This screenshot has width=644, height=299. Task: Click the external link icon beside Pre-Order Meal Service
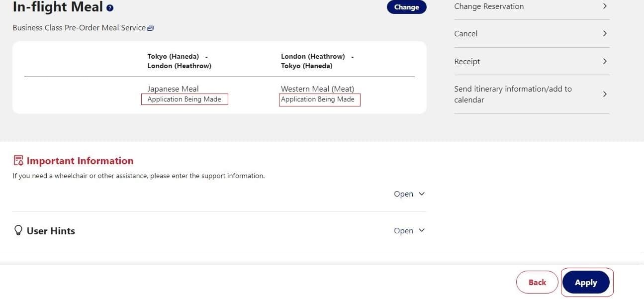[151, 28]
